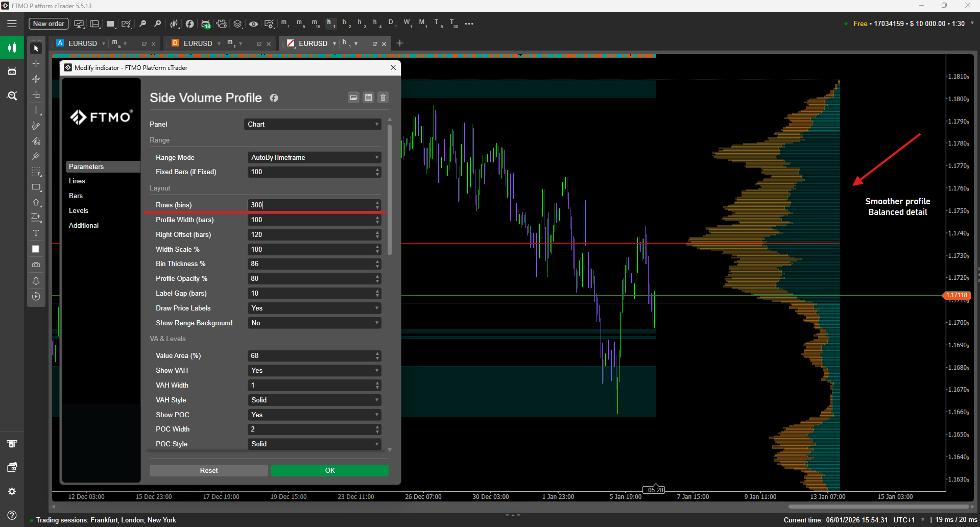Open the VAH Style dropdown
980x527 pixels.
(314, 400)
